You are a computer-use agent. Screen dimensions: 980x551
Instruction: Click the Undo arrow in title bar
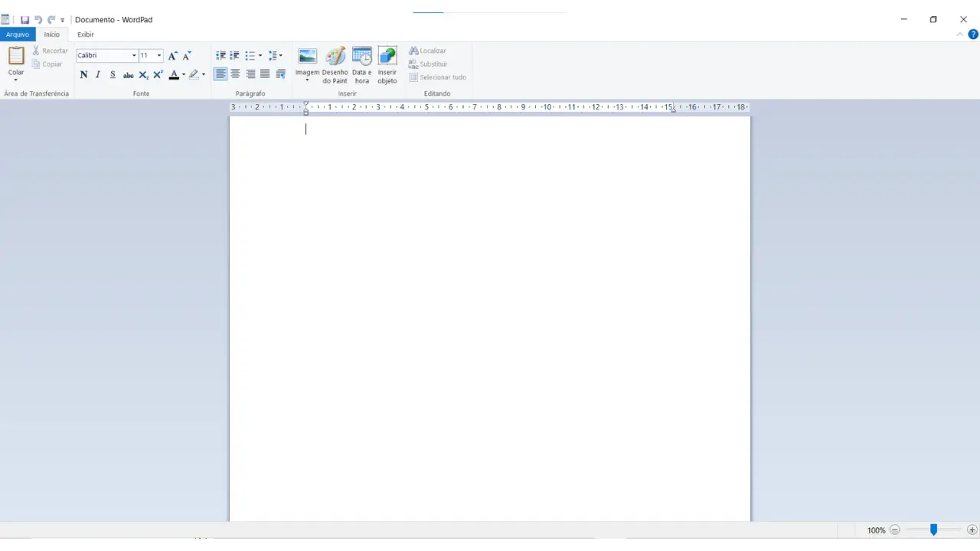tap(38, 20)
